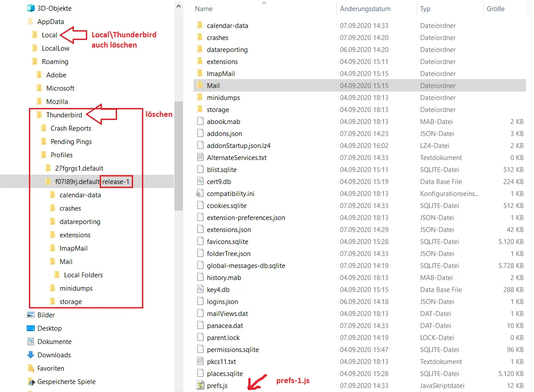Click the Mozilla folder icon in tree
The width and height of the screenshot is (534, 392).
[x=39, y=101]
